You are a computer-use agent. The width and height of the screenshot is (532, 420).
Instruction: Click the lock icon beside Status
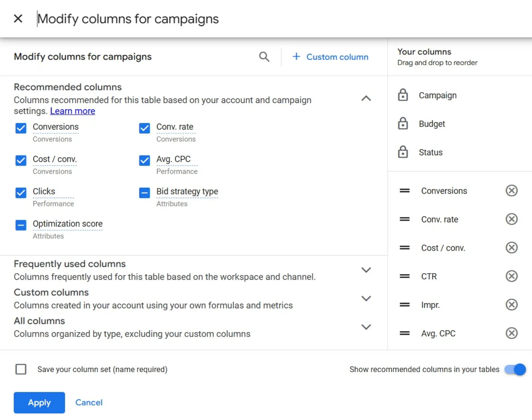[x=403, y=152]
